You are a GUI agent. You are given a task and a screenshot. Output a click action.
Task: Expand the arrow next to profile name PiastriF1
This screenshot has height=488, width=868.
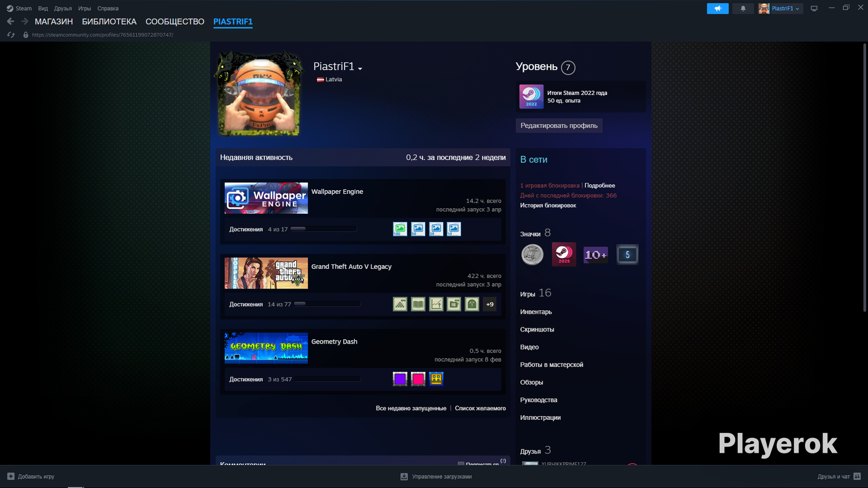(x=360, y=68)
